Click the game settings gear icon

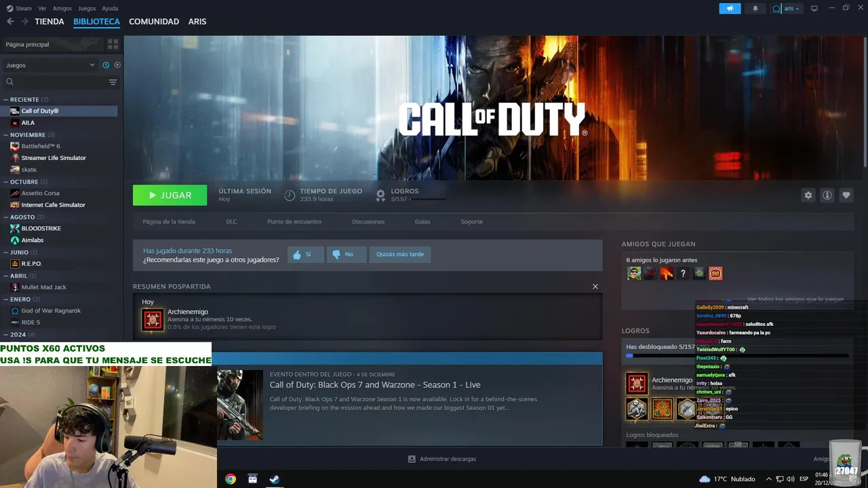point(808,195)
